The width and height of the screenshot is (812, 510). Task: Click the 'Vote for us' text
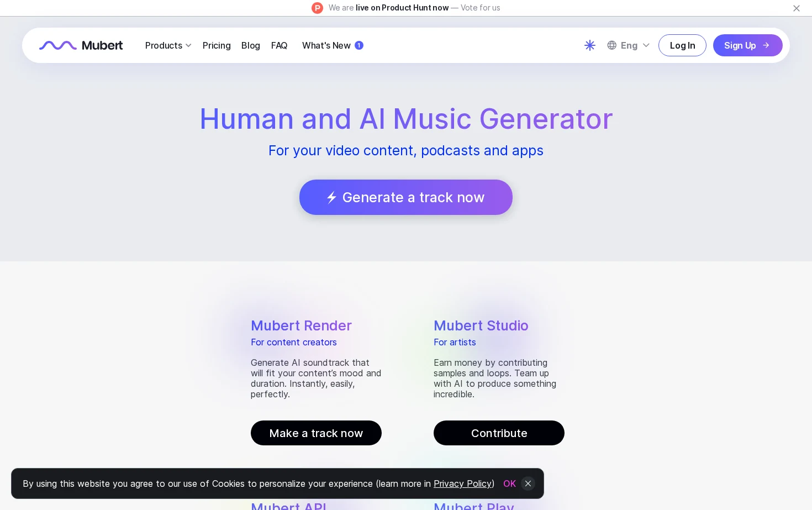480,8
